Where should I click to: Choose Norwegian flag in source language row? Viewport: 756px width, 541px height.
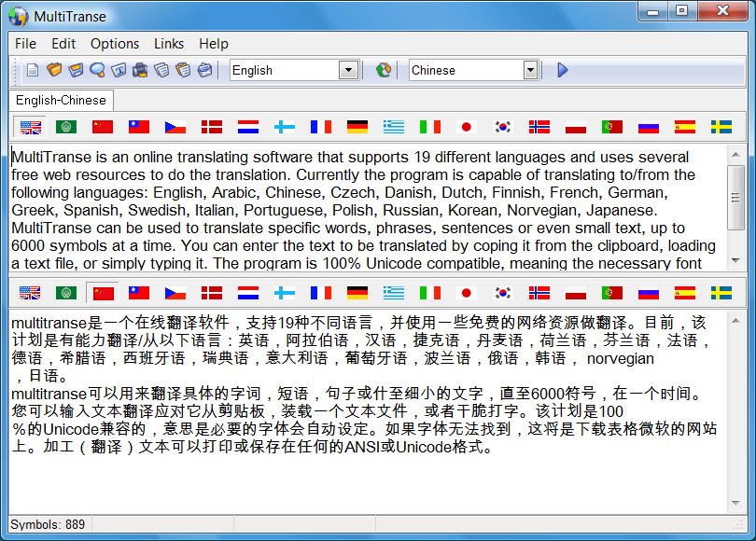coord(539,127)
